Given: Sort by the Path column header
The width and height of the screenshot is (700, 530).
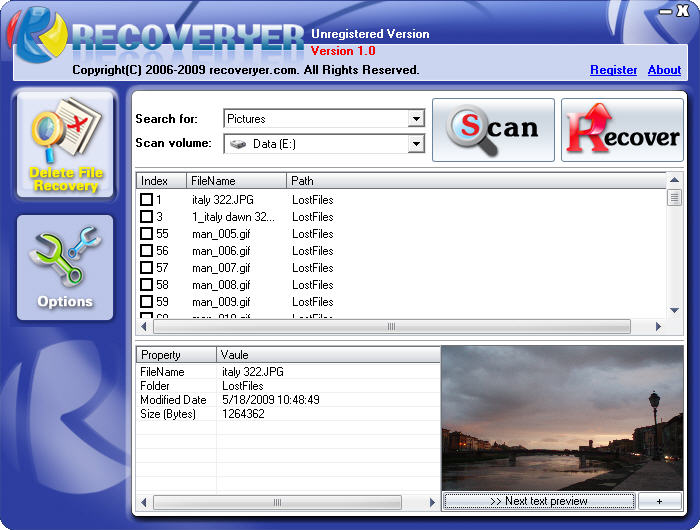Looking at the screenshot, I should [476, 181].
